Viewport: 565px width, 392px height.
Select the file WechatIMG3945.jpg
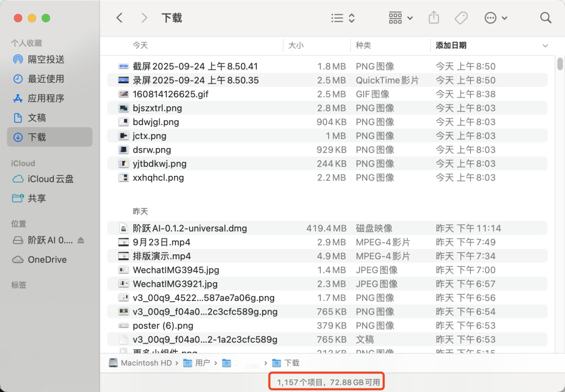pos(327,270)
